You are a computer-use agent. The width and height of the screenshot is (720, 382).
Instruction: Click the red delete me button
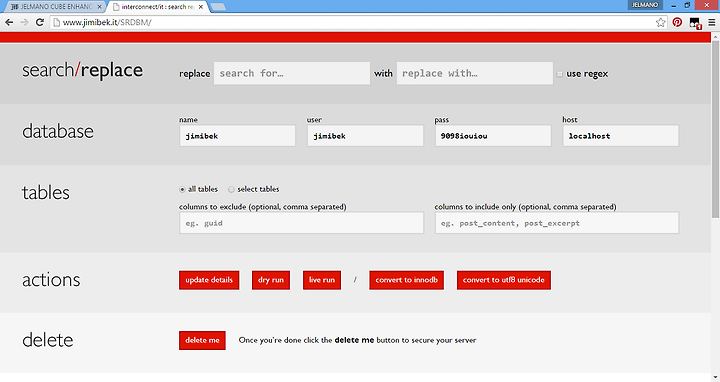(x=202, y=340)
